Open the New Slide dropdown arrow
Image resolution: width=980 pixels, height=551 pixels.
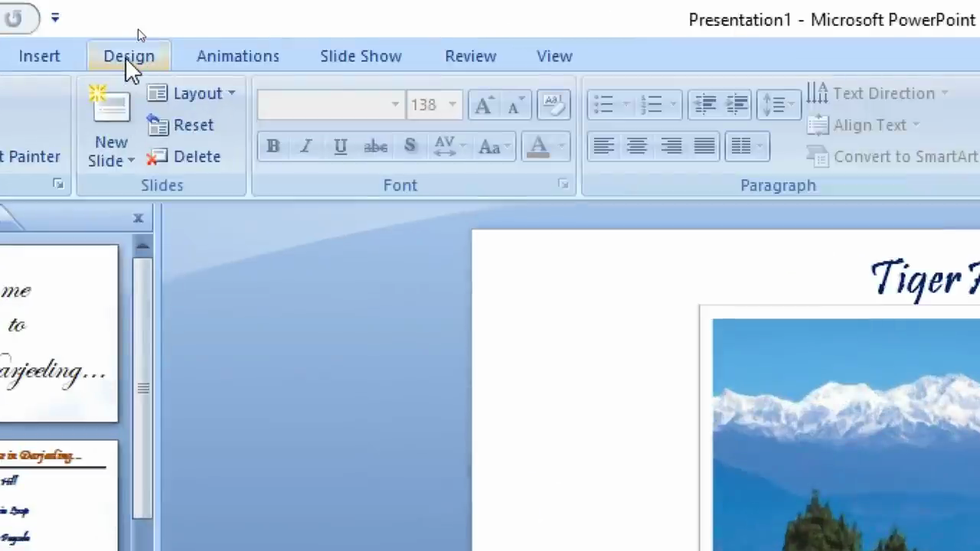click(131, 161)
